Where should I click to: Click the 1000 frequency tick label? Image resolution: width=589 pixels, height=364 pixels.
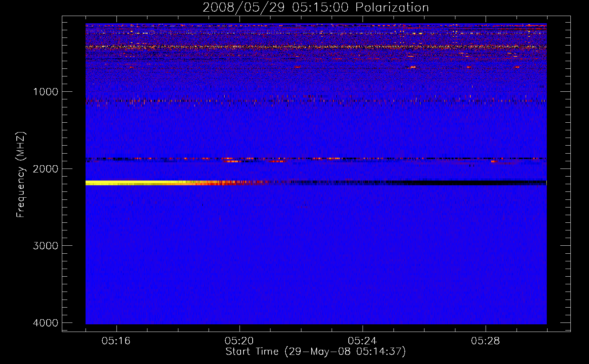click(x=46, y=91)
